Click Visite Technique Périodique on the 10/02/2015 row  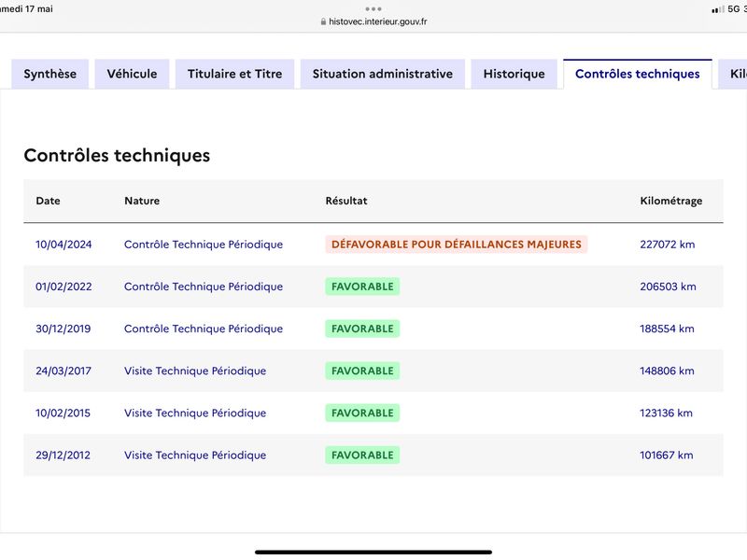point(195,413)
